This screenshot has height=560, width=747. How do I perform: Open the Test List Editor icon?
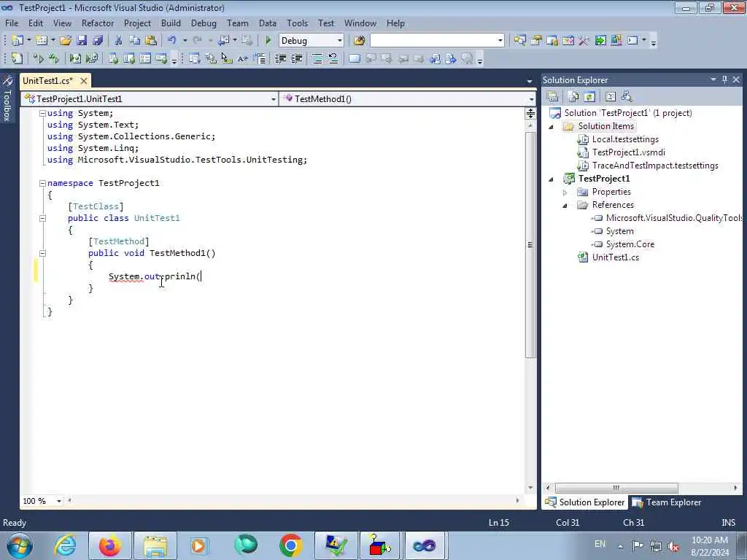click(x=128, y=58)
